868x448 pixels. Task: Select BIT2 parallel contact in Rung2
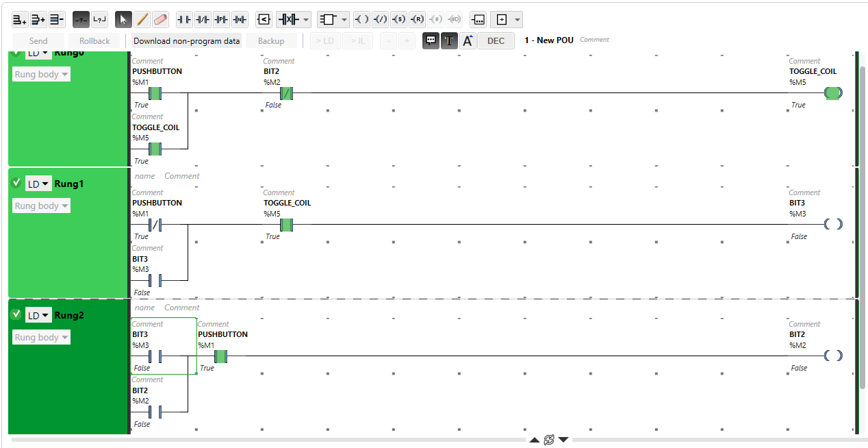point(155,412)
